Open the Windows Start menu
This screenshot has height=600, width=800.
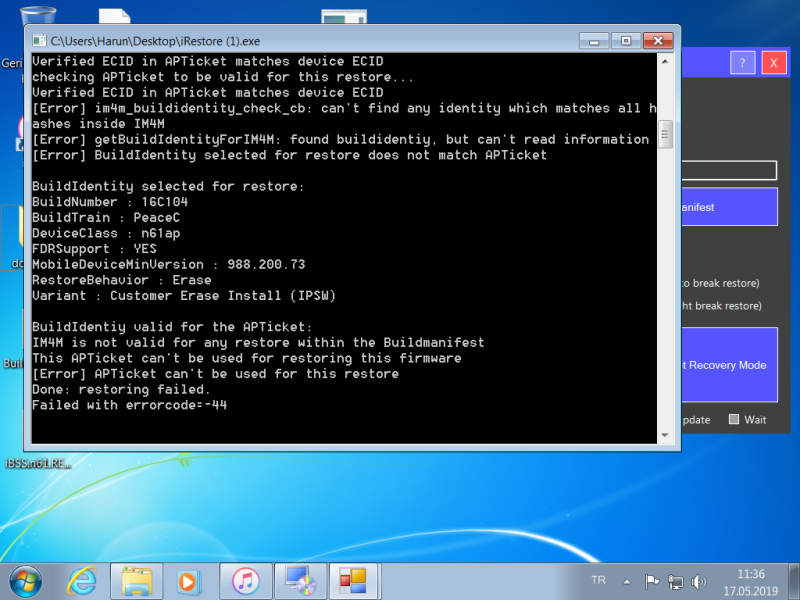25,580
